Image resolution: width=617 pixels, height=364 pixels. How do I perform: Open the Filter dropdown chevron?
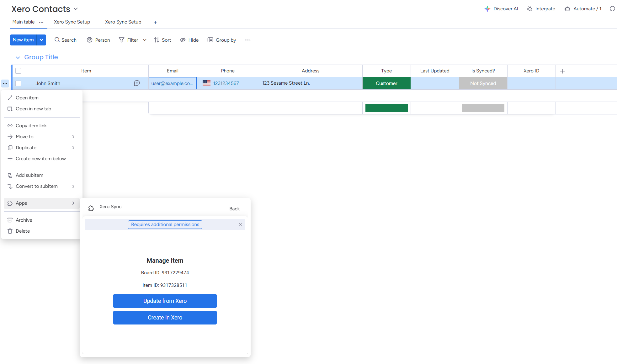144,40
